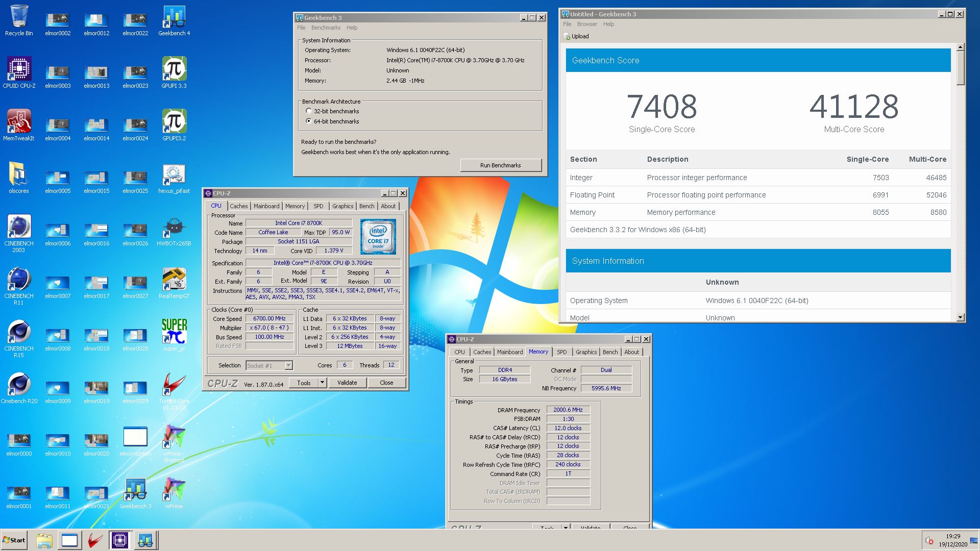Switch to SPD tab in lower CPU-Z

(561, 352)
